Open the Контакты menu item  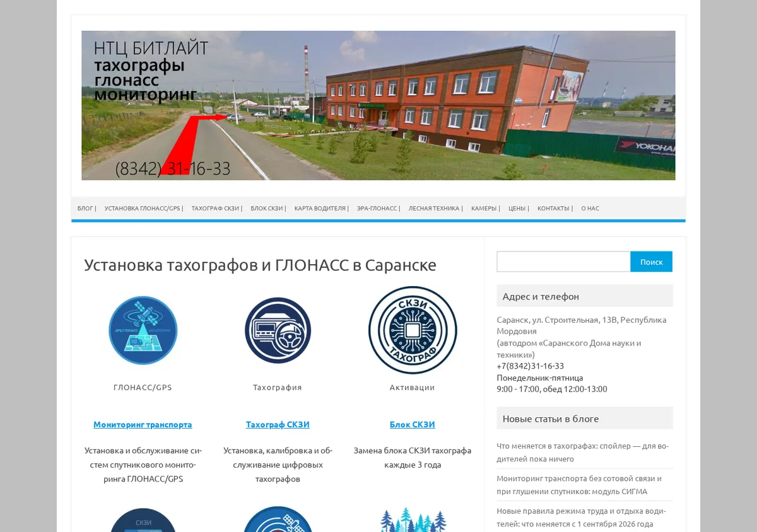(x=555, y=208)
